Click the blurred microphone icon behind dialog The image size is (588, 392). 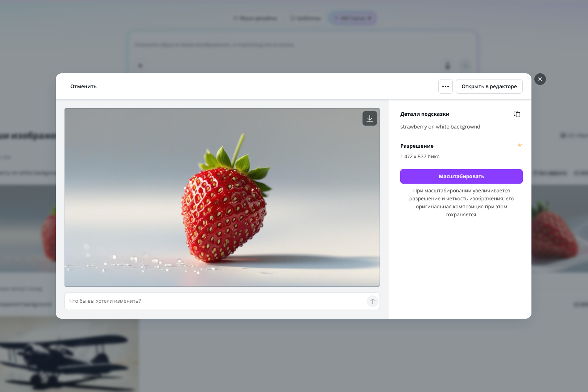tap(447, 66)
